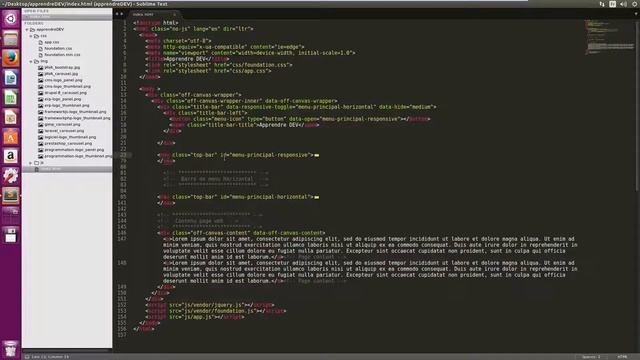Open foundation.css in the sidebar
Image resolution: width=640 pixels, height=360 pixels.
pyautogui.click(x=58, y=49)
